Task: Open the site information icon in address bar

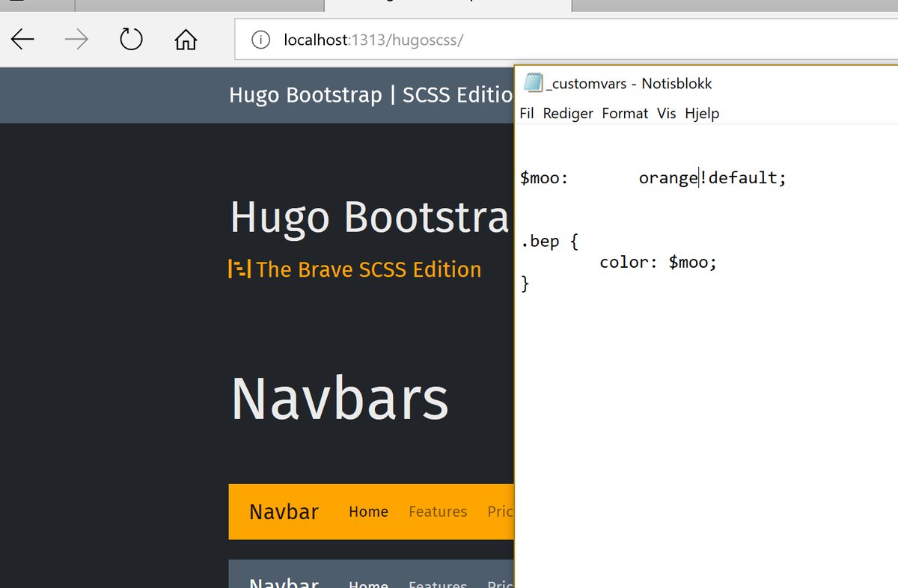Action: point(260,40)
